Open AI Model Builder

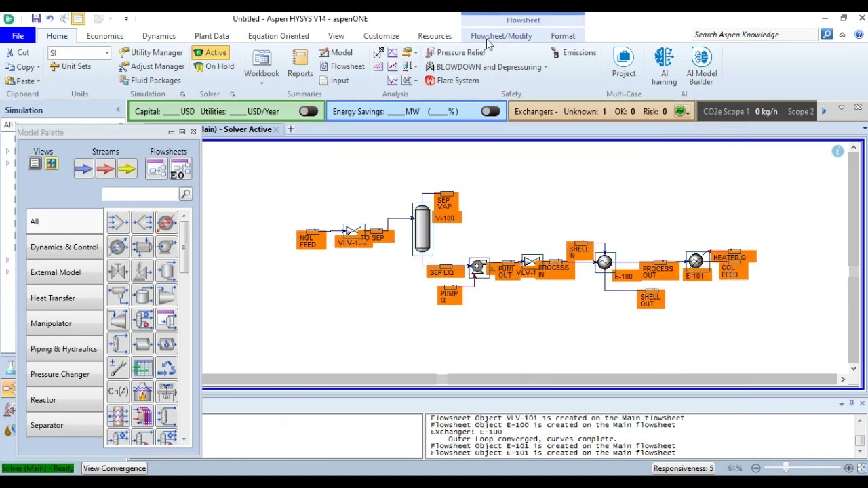point(701,66)
